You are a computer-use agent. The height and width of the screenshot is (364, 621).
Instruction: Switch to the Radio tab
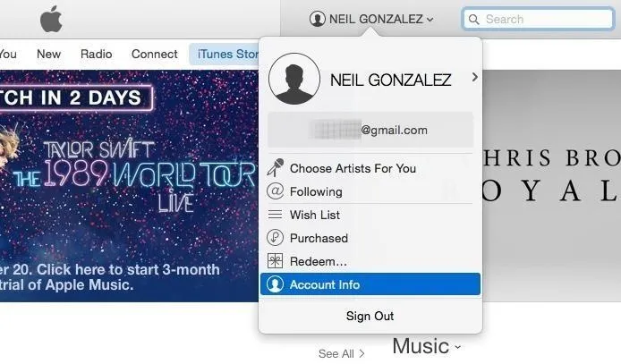97,54
